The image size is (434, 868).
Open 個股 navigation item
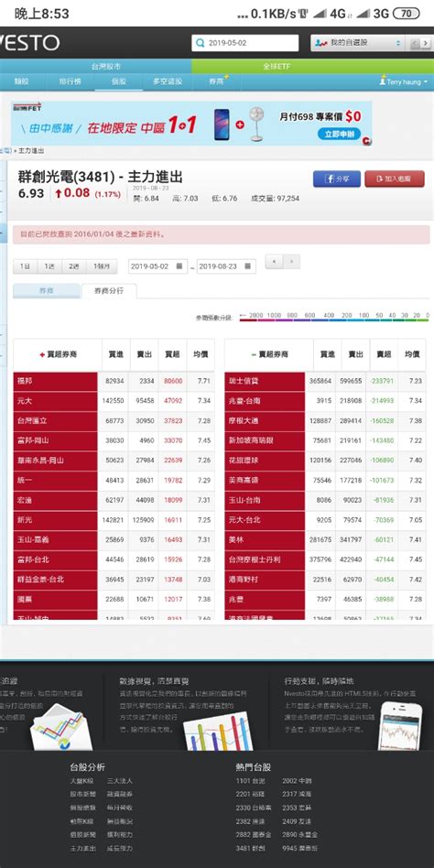point(118,81)
